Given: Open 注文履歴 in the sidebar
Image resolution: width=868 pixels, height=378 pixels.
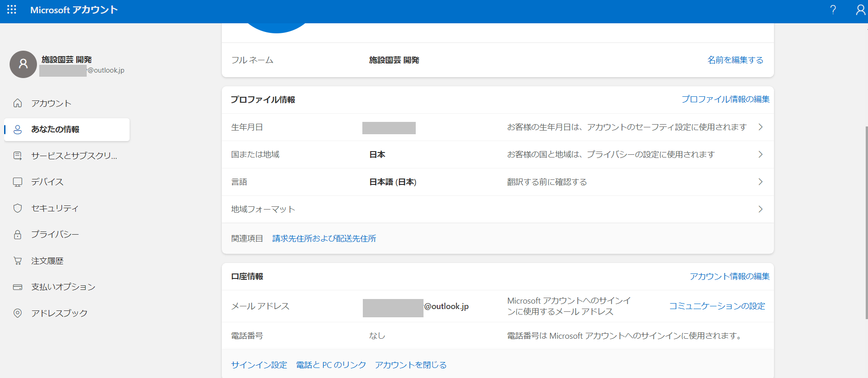Looking at the screenshot, I should tap(67, 261).
